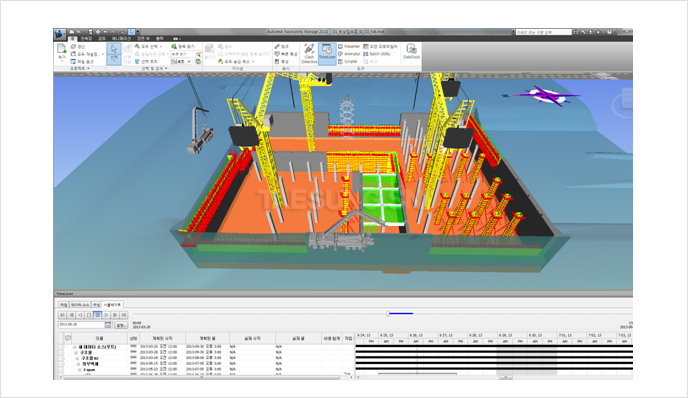Select the Simulate tab in TimeLiner
Viewport: 688px width, 398px height.
coord(112,305)
